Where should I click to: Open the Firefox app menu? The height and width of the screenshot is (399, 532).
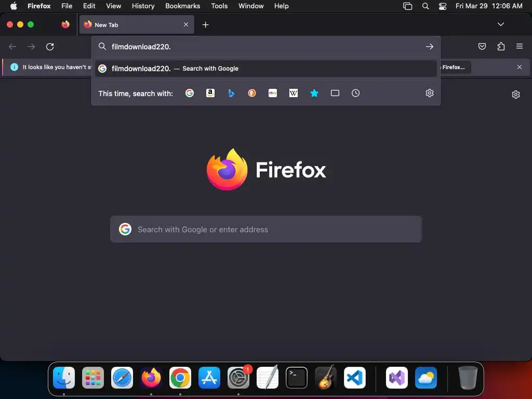(x=39, y=6)
